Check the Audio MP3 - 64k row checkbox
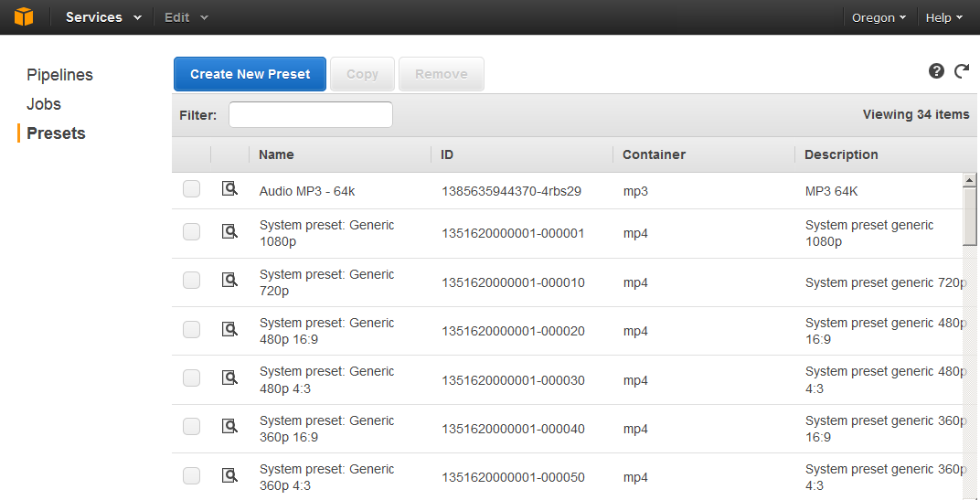Viewport: 980px width, 500px height. pos(191,188)
